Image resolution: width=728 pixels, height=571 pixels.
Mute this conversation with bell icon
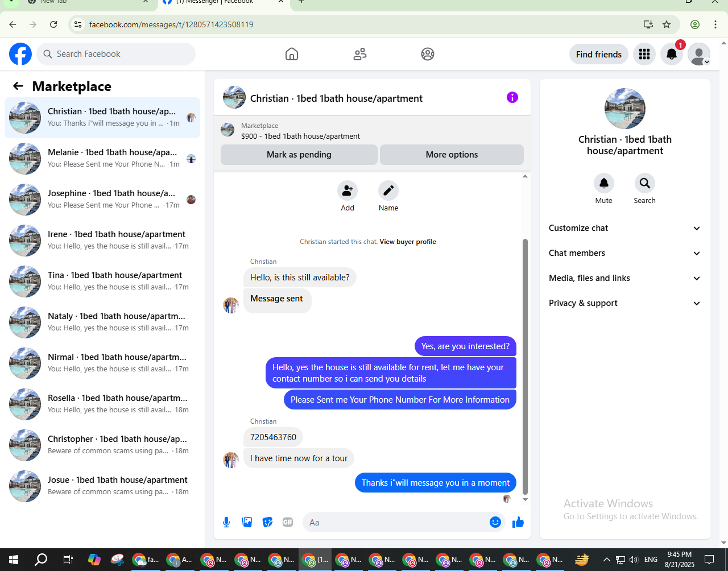coord(604,183)
